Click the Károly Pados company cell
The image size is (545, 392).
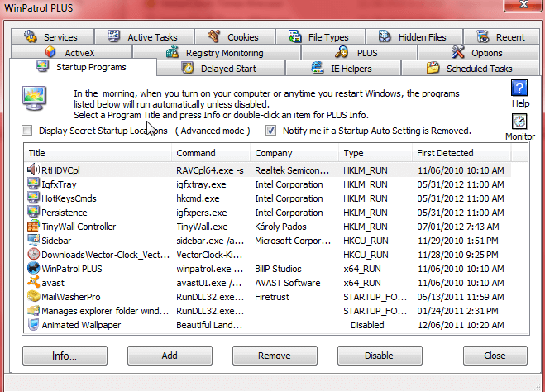(280, 227)
